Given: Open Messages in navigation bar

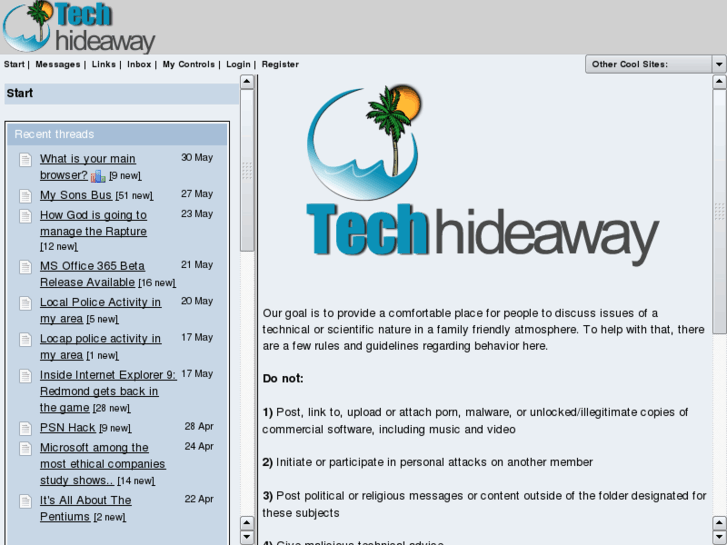Looking at the screenshot, I should point(57,64).
